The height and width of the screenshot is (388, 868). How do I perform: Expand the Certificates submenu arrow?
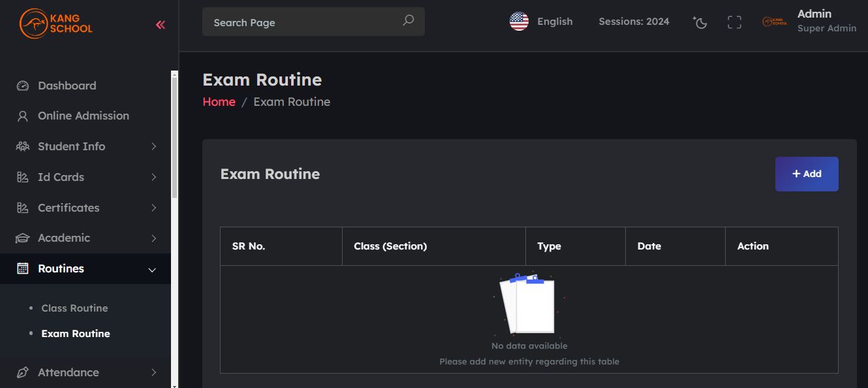tap(154, 208)
